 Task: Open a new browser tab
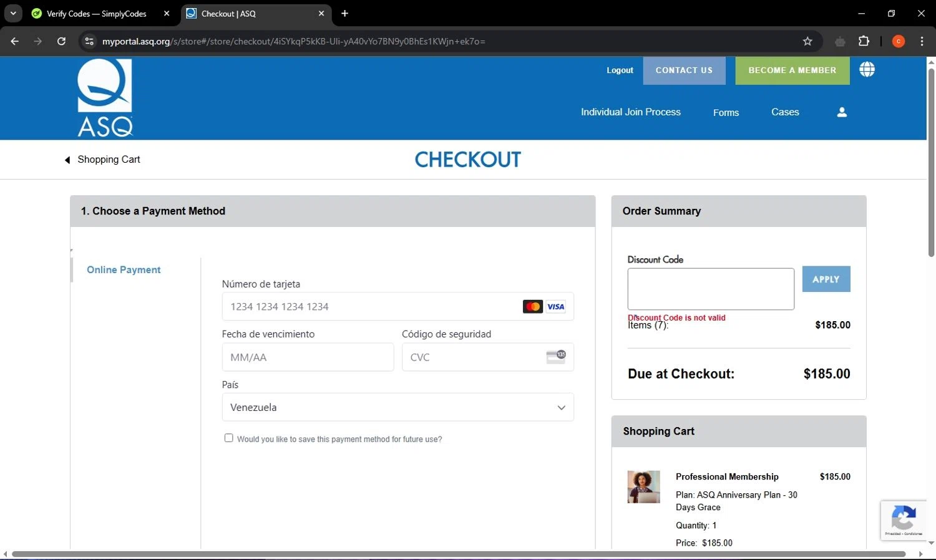344,13
